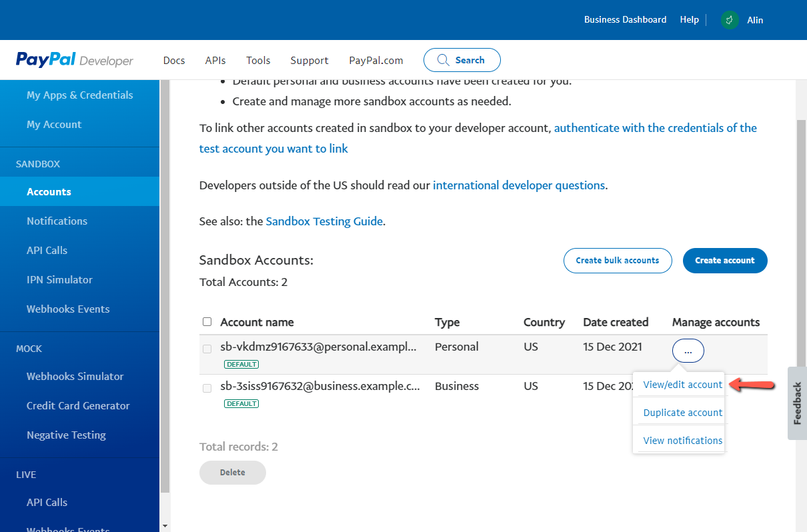Go to PayPal.com from top navigation
The image size is (807, 532).
coord(376,60)
